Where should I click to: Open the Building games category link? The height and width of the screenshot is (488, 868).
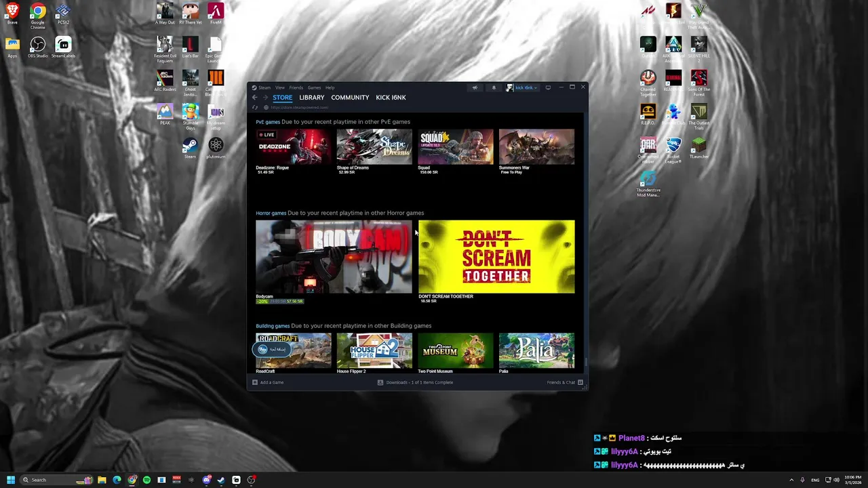273,326
